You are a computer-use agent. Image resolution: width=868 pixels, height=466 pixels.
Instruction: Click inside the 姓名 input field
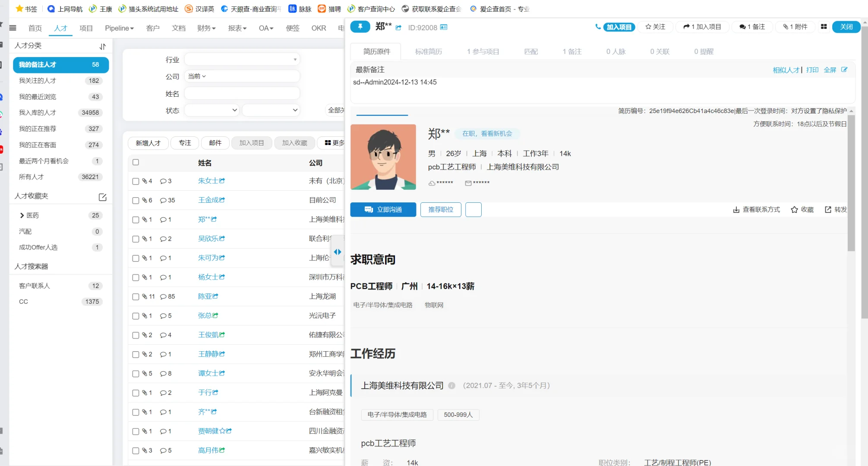pos(242,93)
